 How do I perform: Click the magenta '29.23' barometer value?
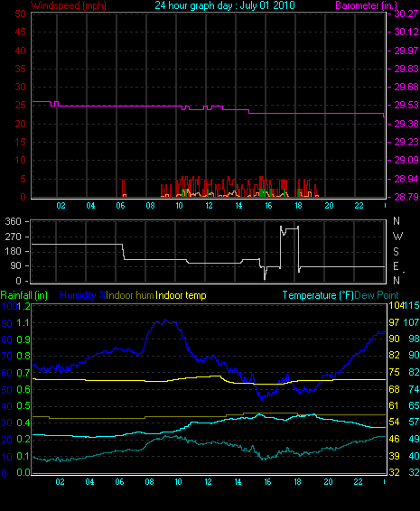pos(406,142)
